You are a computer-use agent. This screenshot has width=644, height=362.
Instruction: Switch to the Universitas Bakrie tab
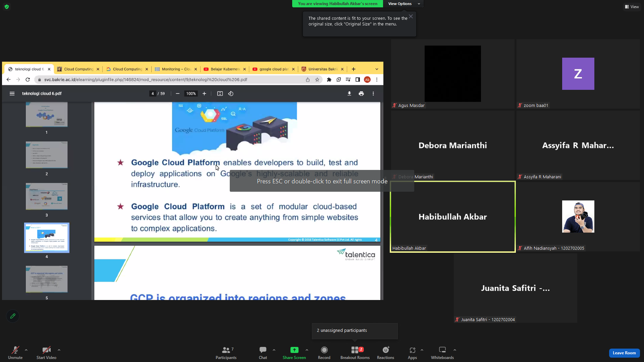[x=323, y=69]
